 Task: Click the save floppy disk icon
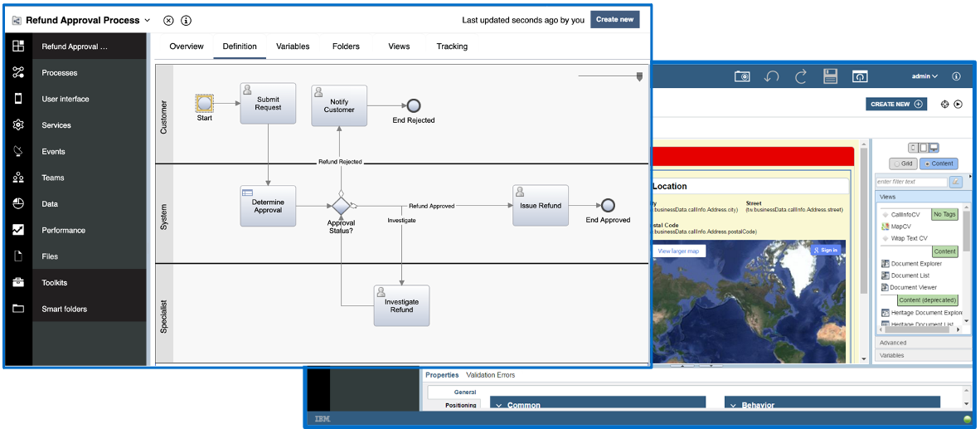[830, 76]
